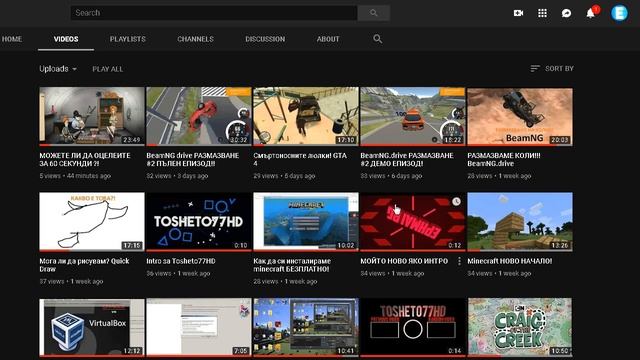
Task: Switch to the HOME tab
Action: [12, 39]
